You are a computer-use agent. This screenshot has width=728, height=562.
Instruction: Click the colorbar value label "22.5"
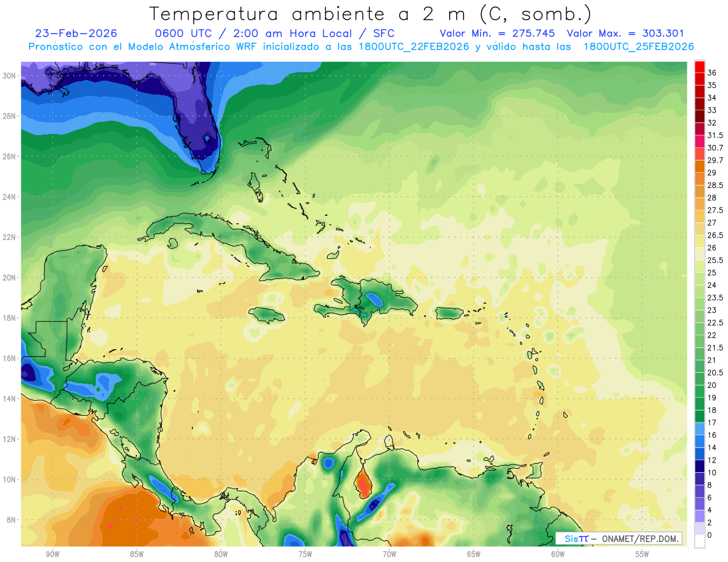[715, 323]
